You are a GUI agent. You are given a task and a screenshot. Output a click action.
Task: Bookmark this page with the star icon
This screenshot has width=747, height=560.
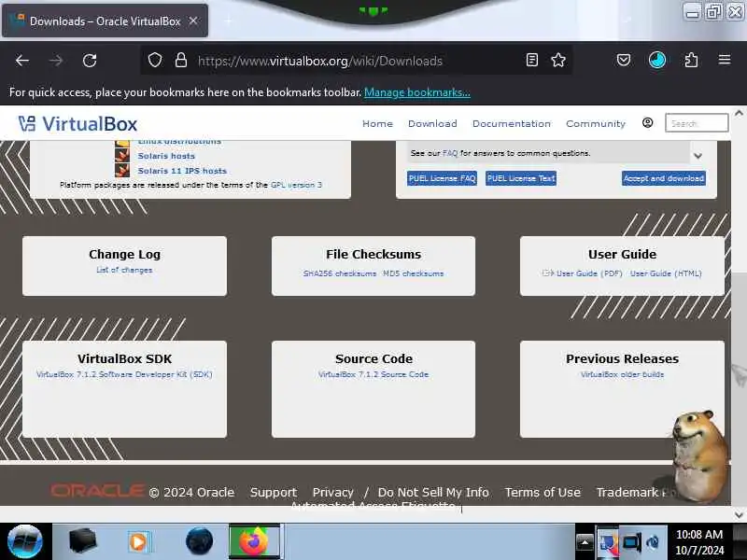pyautogui.click(x=557, y=60)
